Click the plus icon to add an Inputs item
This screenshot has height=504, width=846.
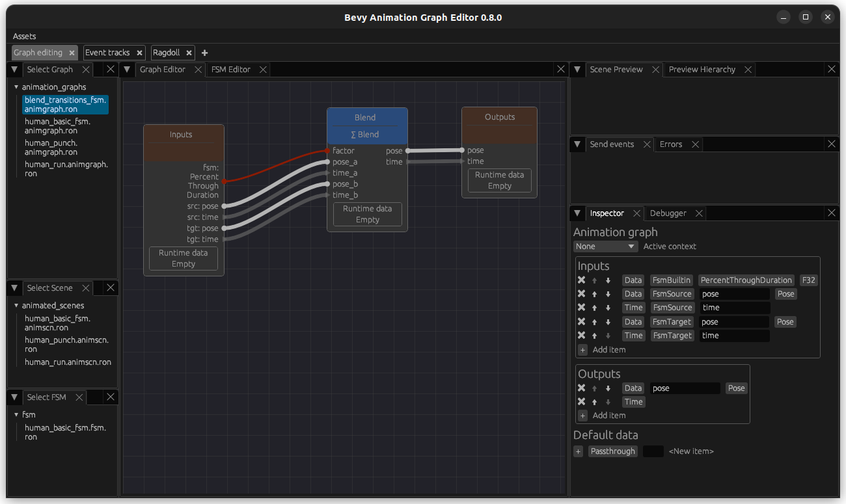coord(582,350)
